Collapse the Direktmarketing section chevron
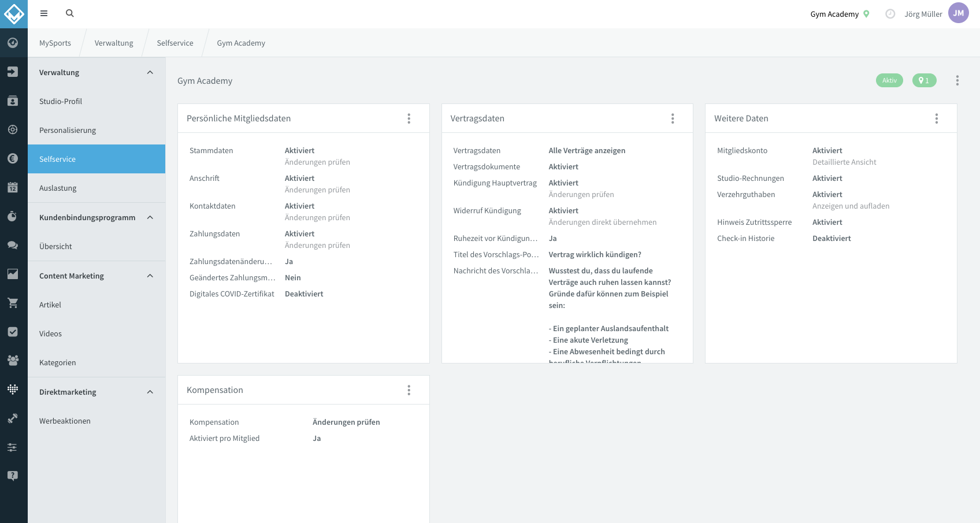 (x=150, y=392)
